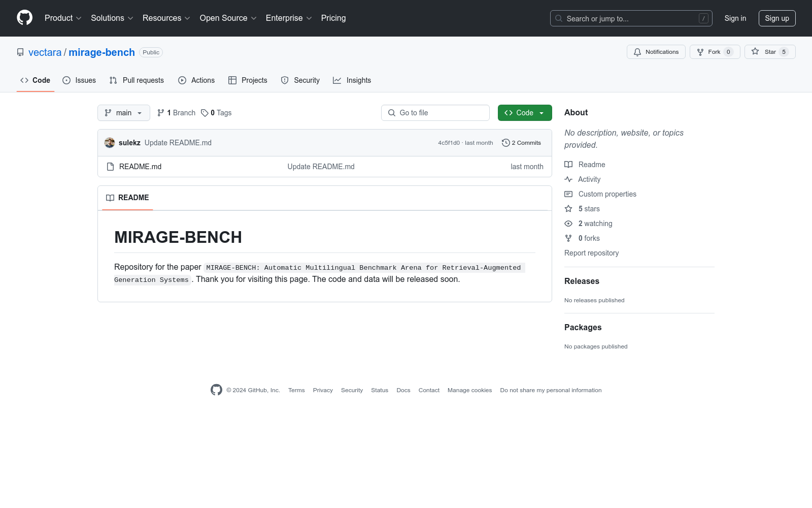Viewport: 812px width, 508px height.
Task: Click the star icon on Star button
Action: (x=755, y=52)
